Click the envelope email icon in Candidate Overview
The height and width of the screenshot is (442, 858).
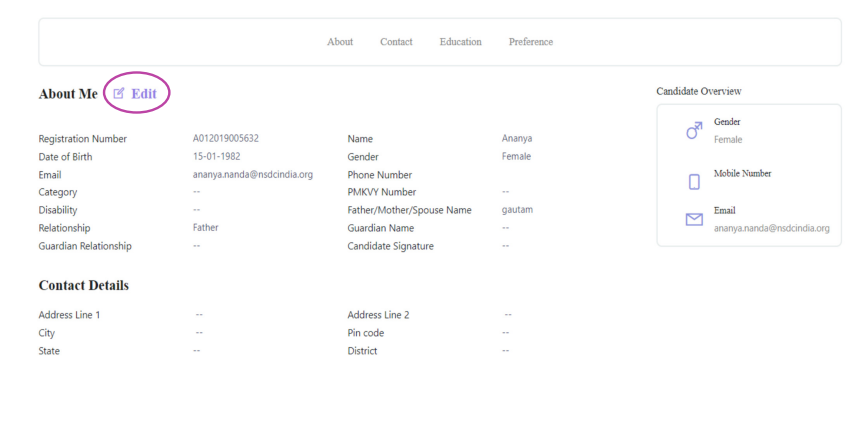[694, 219]
